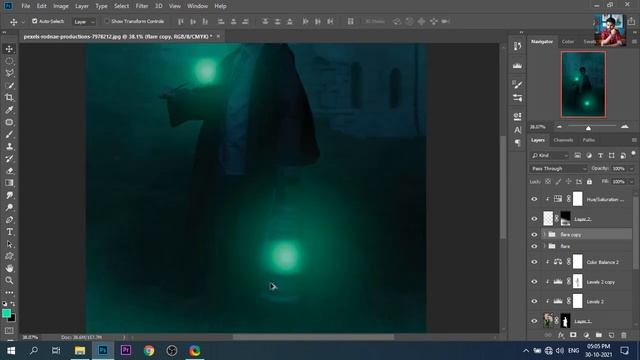Open the Pass Through blend mode dropdown

(x=558, y=169)
